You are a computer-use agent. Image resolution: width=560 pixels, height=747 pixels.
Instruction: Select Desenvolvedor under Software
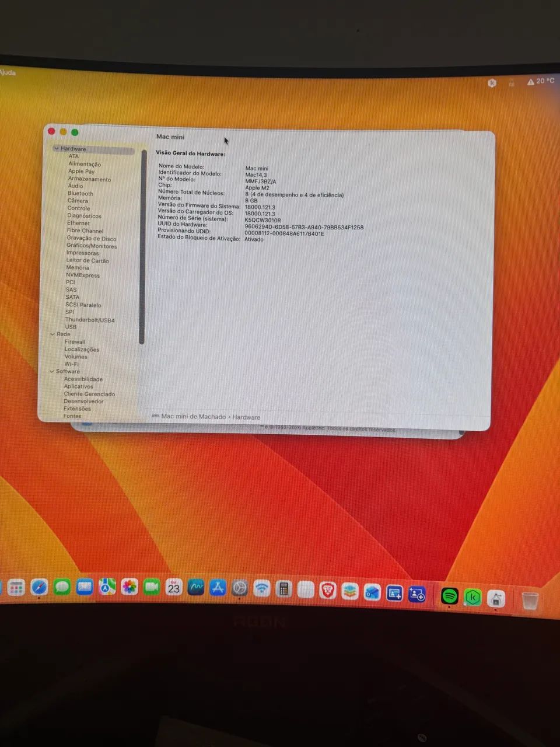click(83, 402)
